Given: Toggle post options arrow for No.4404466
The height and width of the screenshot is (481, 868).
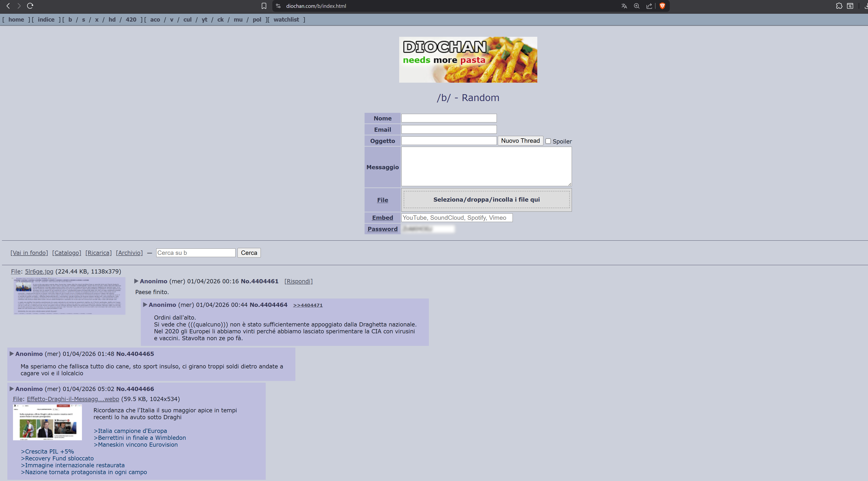Looking at the screenshot, I should pos(12,389).
